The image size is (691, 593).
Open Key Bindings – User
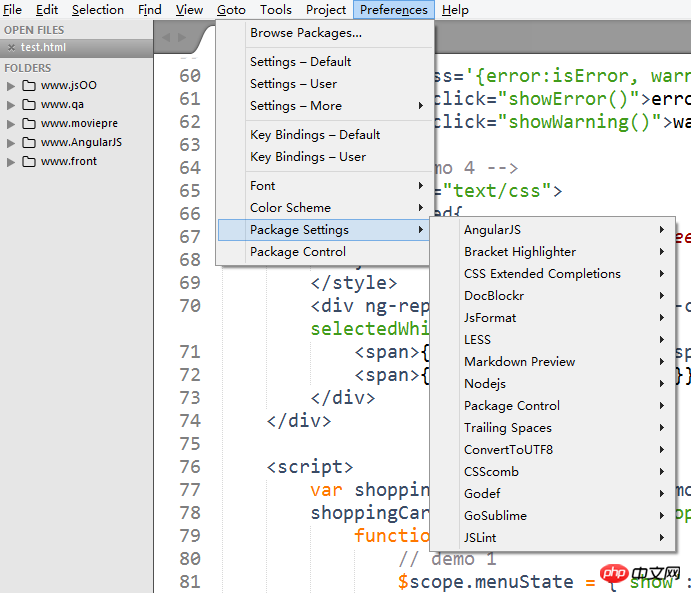pyautogui.click(x=323, y=157)
